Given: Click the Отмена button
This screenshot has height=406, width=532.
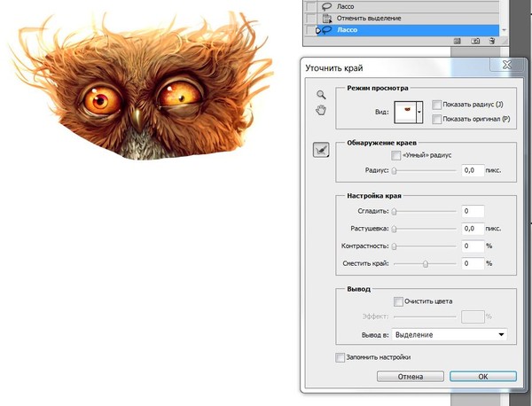Looking at the screenshot, I should [x=411, y=377].
